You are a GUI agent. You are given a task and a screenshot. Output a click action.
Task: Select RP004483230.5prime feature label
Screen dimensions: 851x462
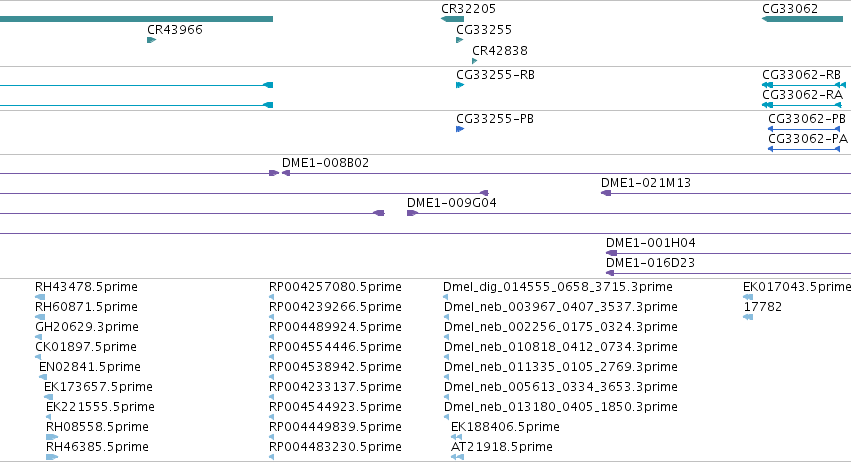(x=335, y=448)
